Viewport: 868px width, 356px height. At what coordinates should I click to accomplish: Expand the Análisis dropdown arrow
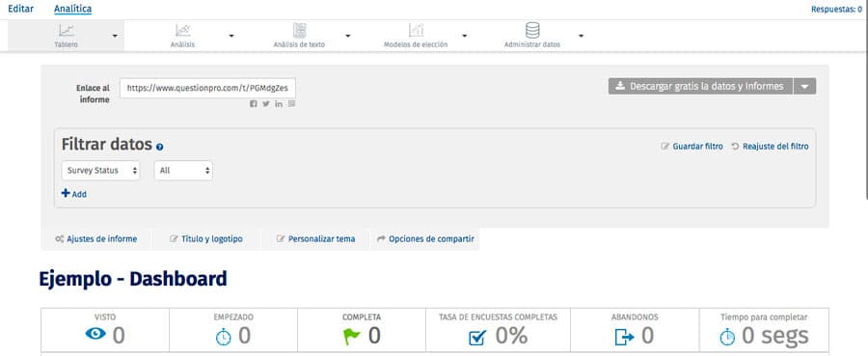coord(231,36)
